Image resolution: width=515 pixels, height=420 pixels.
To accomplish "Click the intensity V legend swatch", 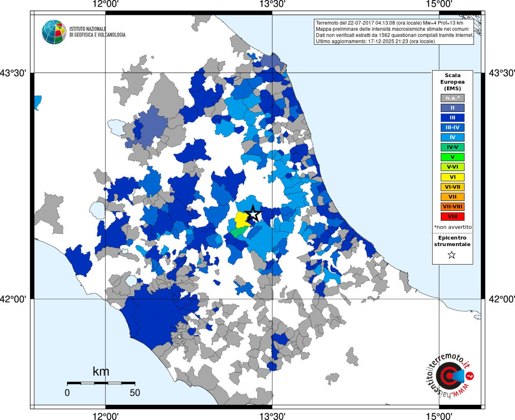I will [453, 157].
